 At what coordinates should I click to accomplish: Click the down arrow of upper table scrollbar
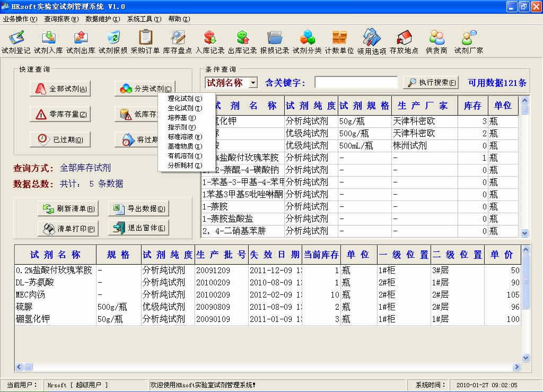tap(525, 233)
